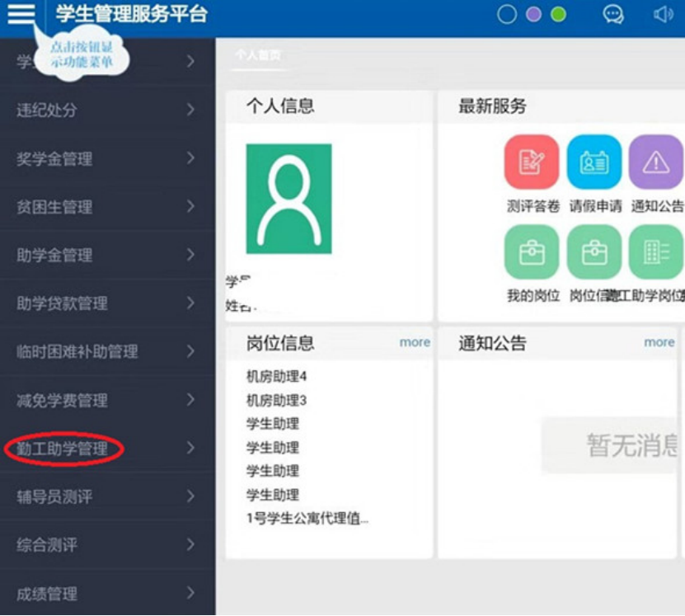Screen dimensions: 685x616
Task: Click the speaker icon at top right
Action: pos(664,12)
